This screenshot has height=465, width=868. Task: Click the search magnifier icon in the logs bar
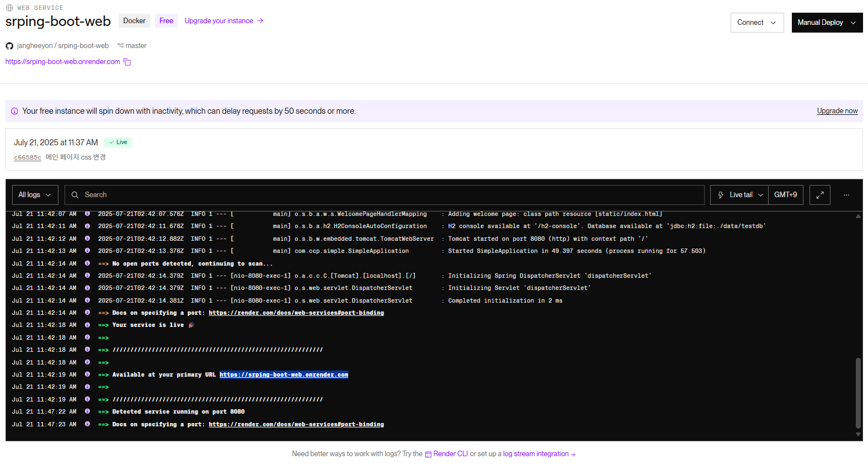coord(75,195)
